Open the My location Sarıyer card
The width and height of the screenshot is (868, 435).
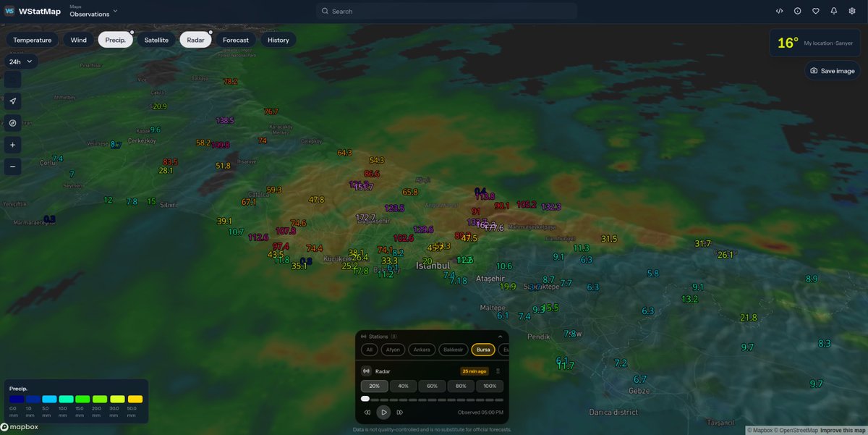(x=815, y=43)
